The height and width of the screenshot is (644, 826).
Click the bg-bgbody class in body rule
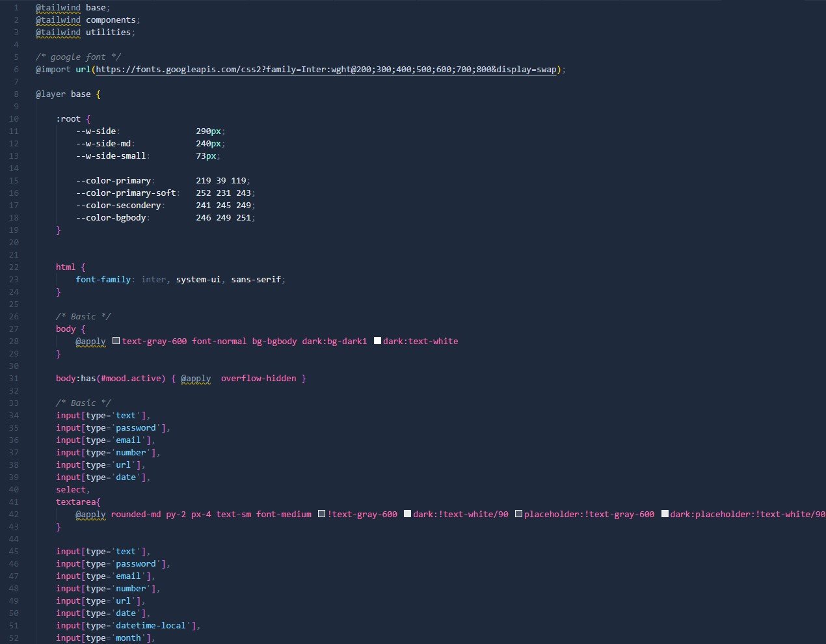(x=274, y=342)
